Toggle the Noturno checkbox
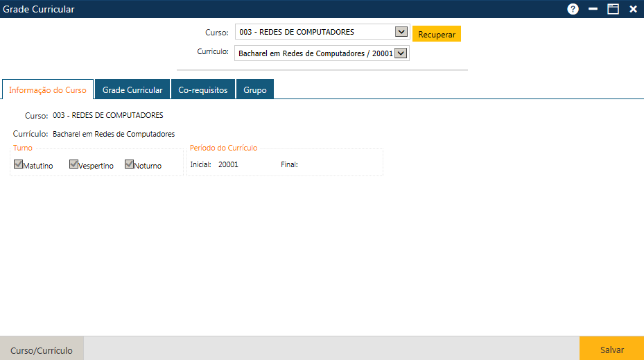This screenshot has height=360, width=644. pyautogui.click(x=130, y=164)
